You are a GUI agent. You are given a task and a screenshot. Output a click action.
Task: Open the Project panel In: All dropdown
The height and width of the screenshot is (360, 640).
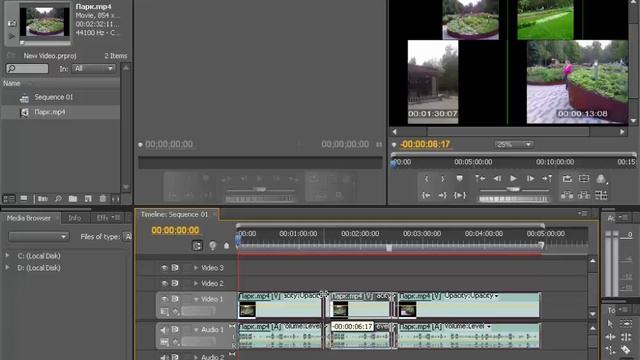click(x=93, y=69)
